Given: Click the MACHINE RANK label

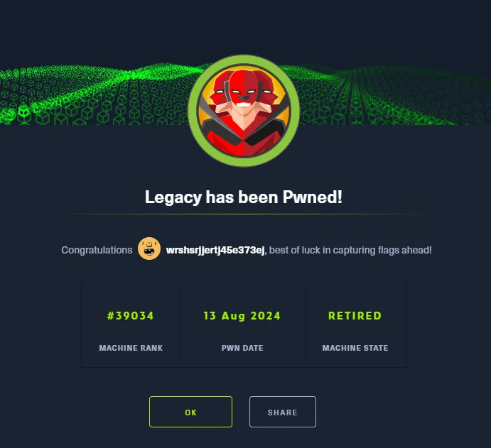Looking at the screenshot, I should click(131, 348).
